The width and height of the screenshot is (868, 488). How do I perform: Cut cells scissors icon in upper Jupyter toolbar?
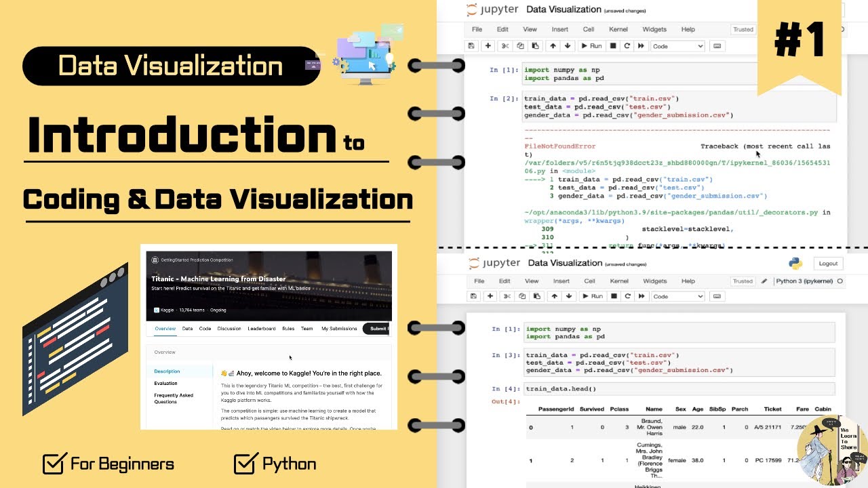[505, 46]
